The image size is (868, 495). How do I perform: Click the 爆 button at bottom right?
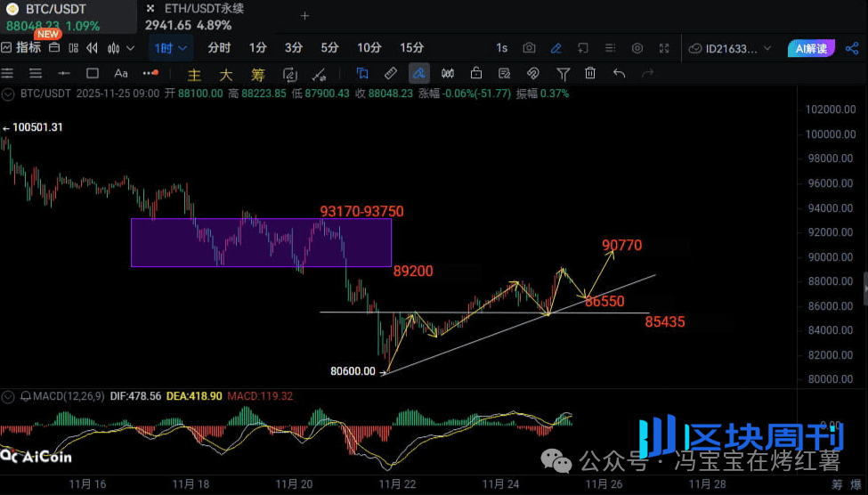pyautogui.click(x=856, y=484)
